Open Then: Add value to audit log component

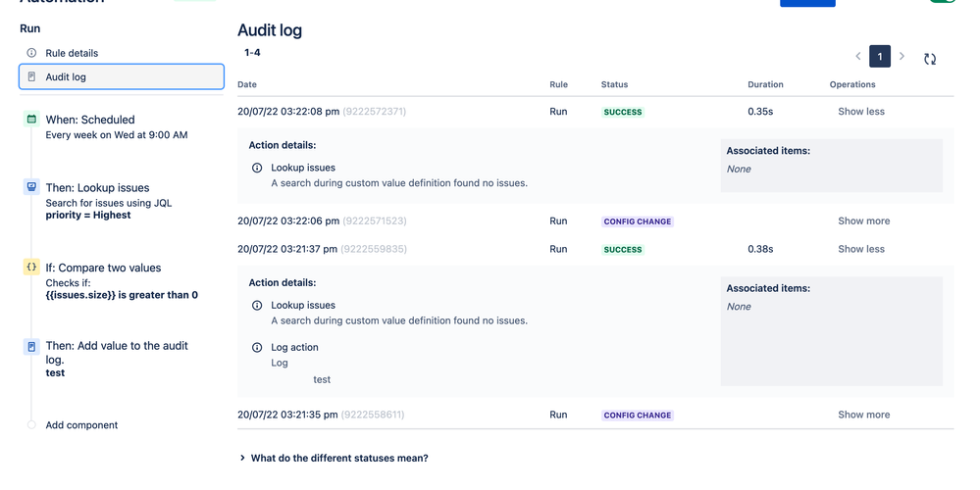(117, 359)
